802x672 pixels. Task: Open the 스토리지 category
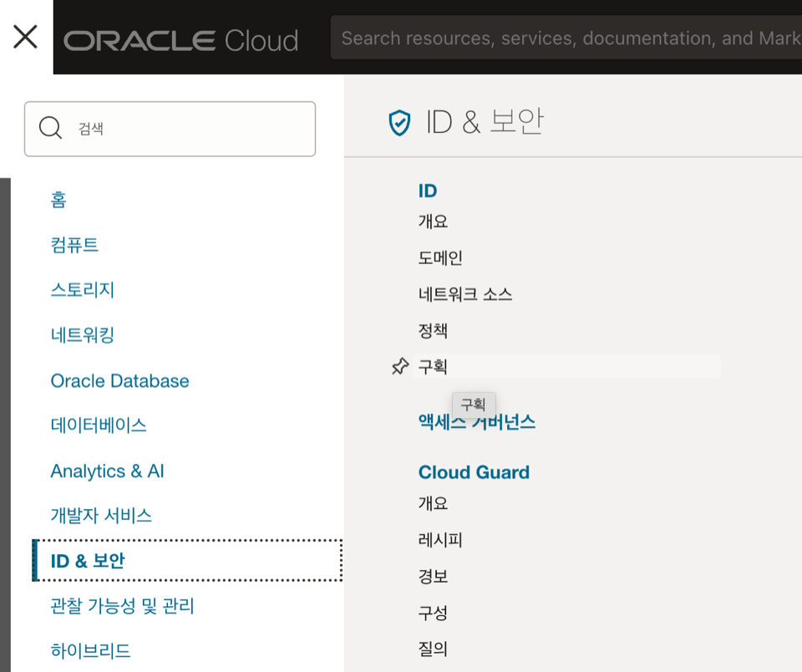tap(82, 290)
